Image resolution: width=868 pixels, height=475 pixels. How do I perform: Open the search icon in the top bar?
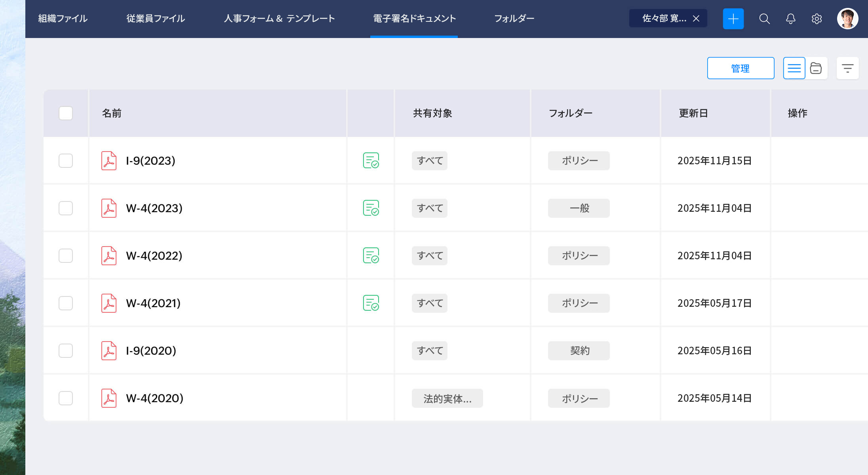point(765,19)
